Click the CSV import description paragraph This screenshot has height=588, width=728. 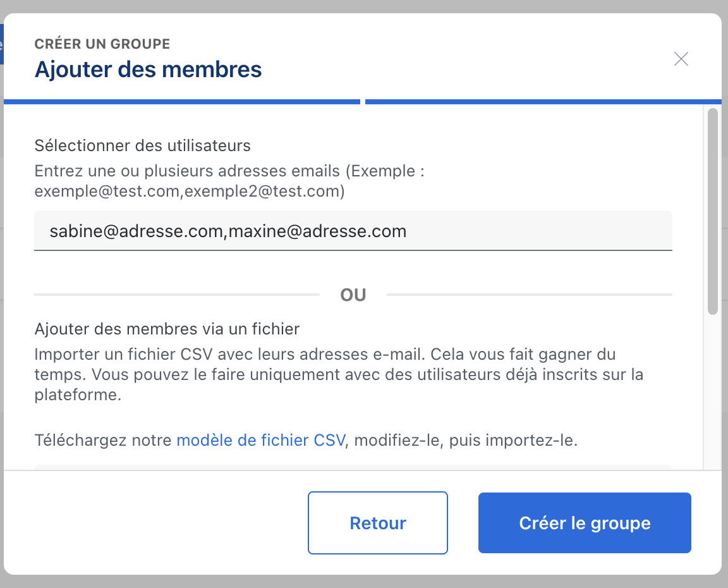pos(338,374)
